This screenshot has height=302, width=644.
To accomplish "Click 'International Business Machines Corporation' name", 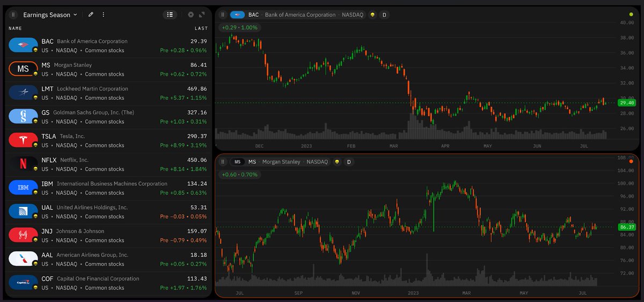I will pyautogui.click(x=112, y=183).
